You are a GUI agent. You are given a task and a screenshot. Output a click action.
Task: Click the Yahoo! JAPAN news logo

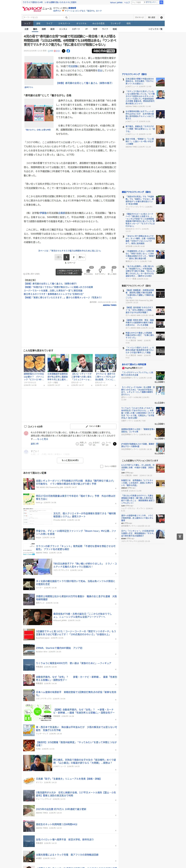click(x=37, y=9)
